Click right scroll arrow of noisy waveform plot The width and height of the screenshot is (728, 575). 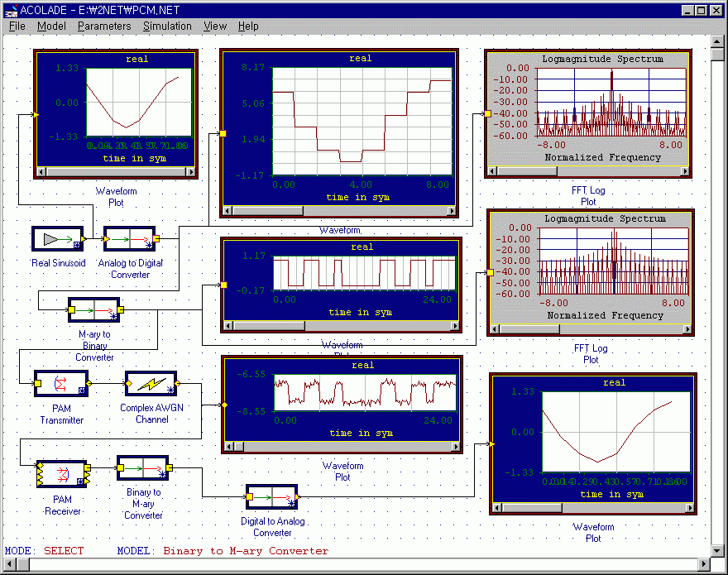click(x=456, y=446)
